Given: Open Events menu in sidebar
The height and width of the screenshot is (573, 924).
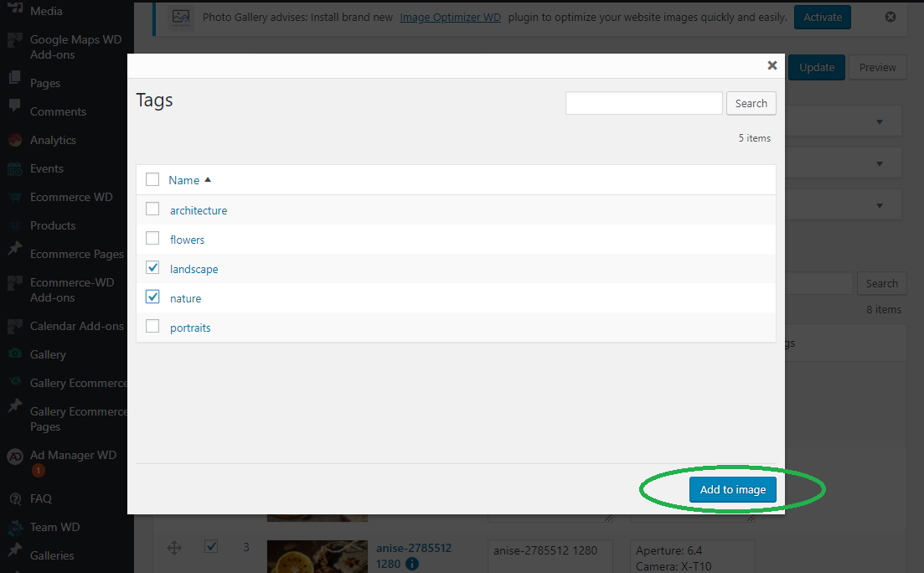Looking at the screenshot, I should pos(47,168).
